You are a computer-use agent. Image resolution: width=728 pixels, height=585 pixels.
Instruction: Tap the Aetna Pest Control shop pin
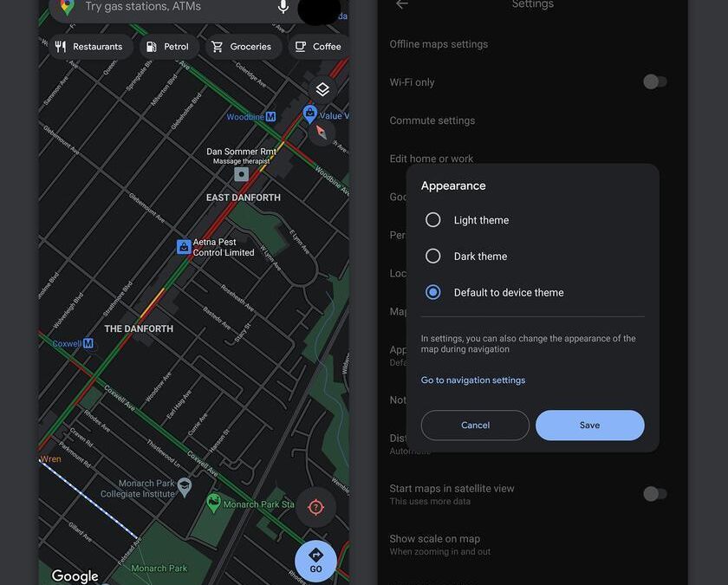[x=184, y=247]
